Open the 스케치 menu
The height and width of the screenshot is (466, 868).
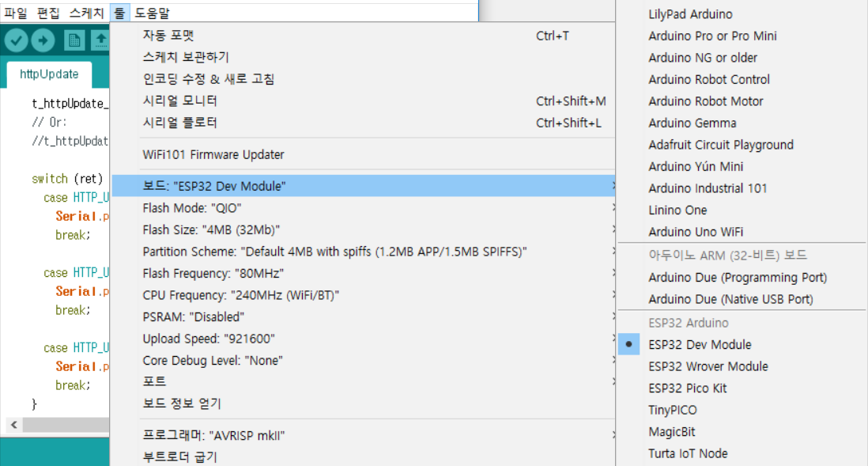coord(86,13)
